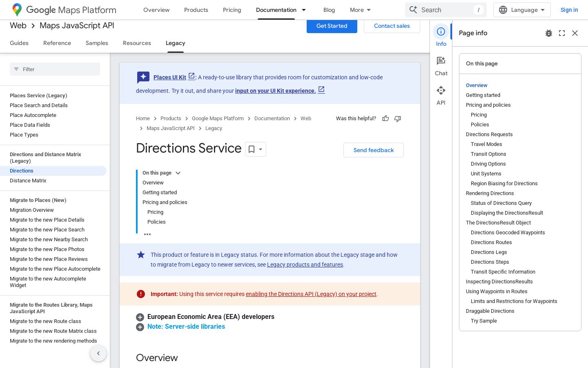588x368 pixels.
Task: Click external link icon after UI Kit experience
Action: (x=321, y=90)
